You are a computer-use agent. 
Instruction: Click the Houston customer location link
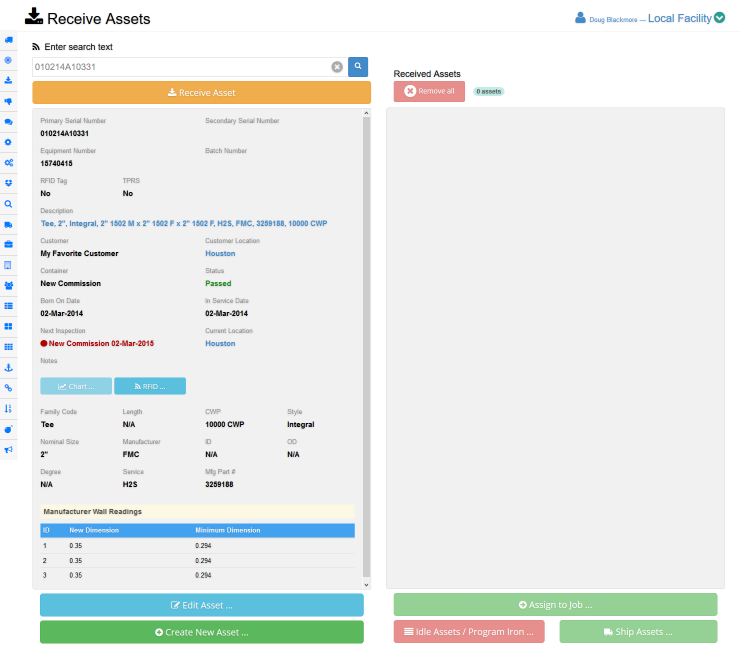pos(220,254)
